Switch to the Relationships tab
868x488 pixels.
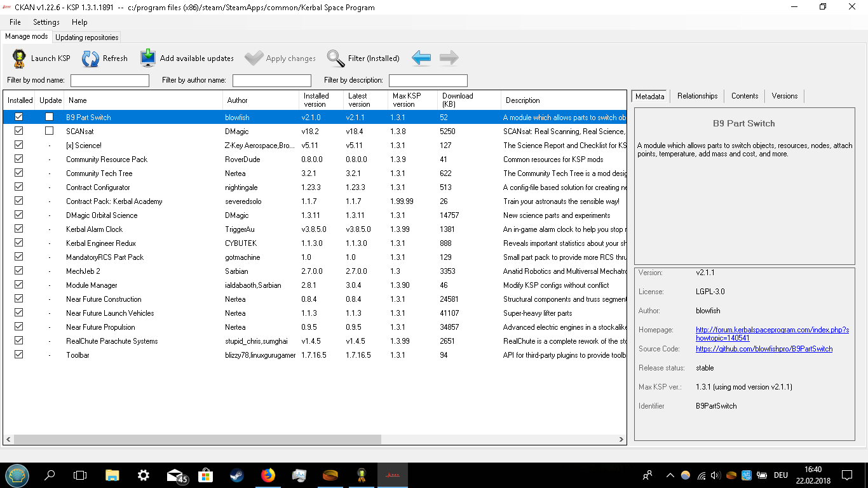click(697, 96)
